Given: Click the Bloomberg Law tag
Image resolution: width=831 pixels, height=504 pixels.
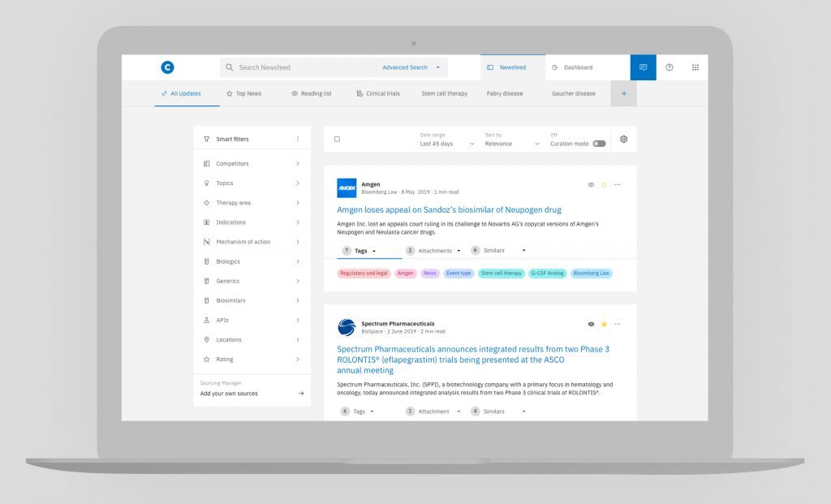Looking at the screenshot, I should (592, 274).
